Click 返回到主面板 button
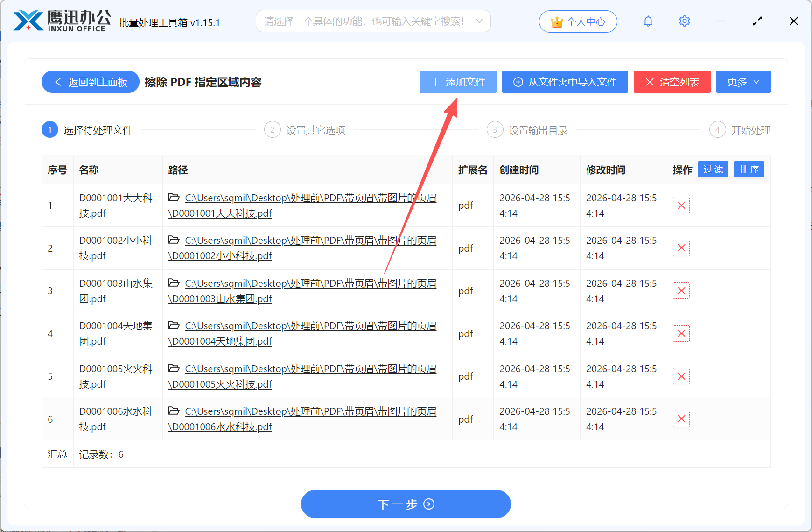This screenshot has height=532, width=812. [91, 82]
